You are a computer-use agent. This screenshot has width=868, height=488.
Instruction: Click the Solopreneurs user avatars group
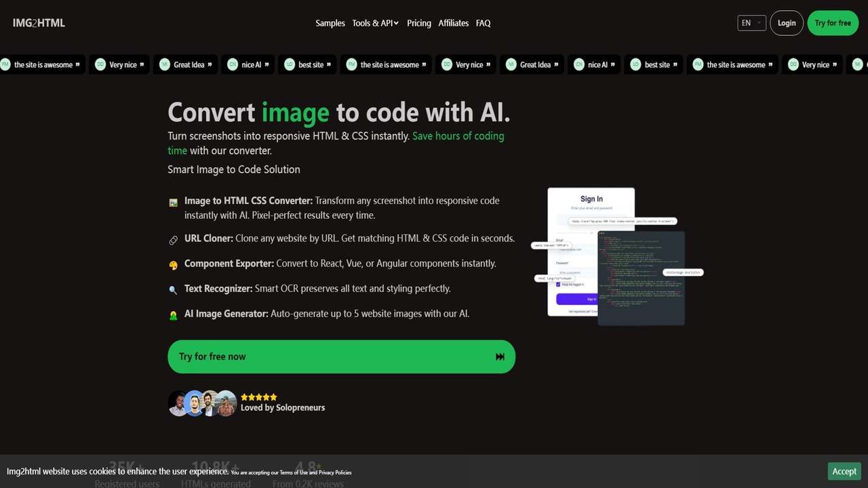point(202,403)
